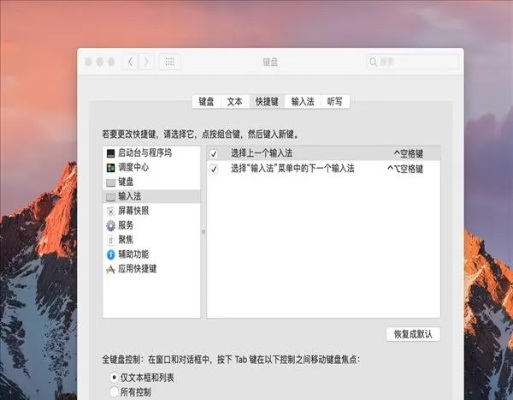This screenshot has height=400, width=513.
Task: Select 屏幕快照 category
Action: coord(152,211)
